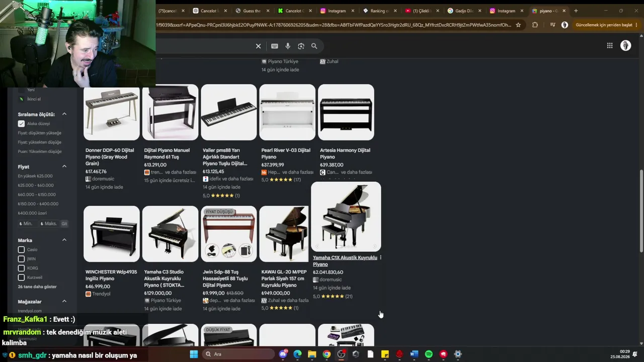Open the Windows Start menu

[x=194, y=354]
